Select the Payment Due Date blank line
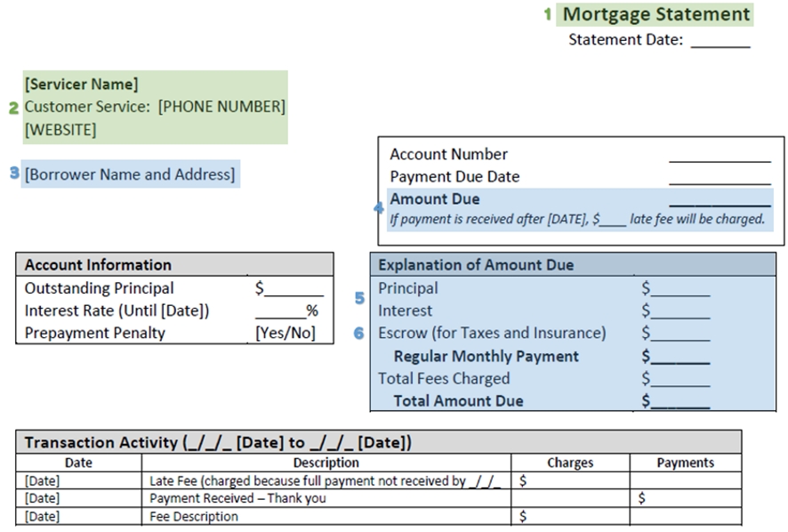 719,178
